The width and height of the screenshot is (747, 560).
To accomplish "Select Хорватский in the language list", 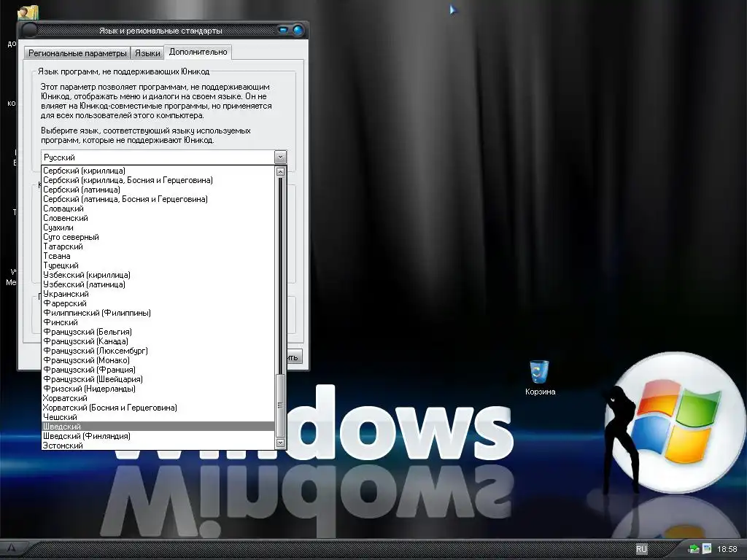I will (x=158, y=398).
